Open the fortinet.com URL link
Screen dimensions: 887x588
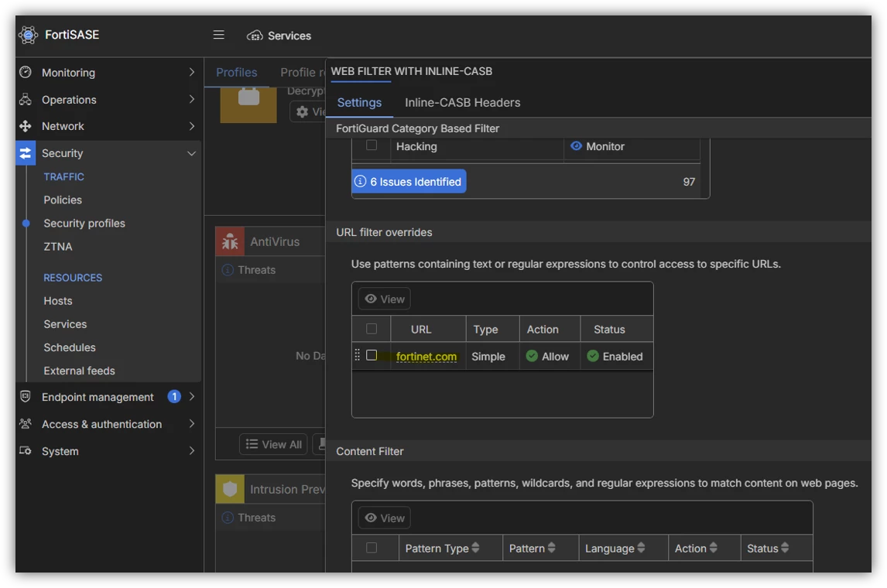pos(426,356)
